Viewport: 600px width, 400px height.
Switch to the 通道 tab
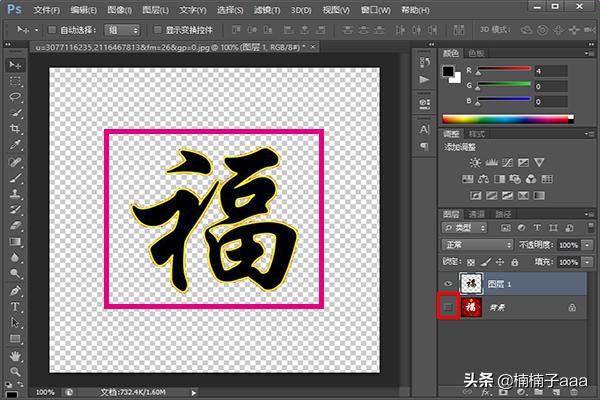(477, 214)
